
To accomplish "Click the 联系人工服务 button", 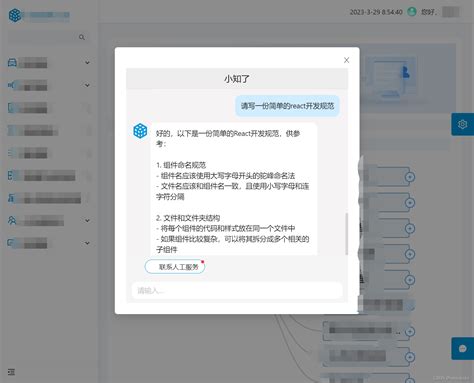I will [x=175, y=267].
